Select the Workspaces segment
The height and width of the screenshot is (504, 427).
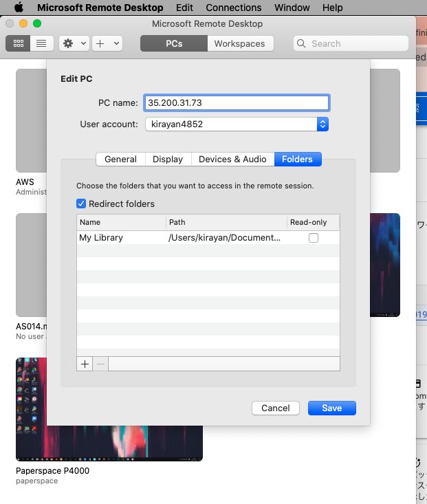click(240, 43)
